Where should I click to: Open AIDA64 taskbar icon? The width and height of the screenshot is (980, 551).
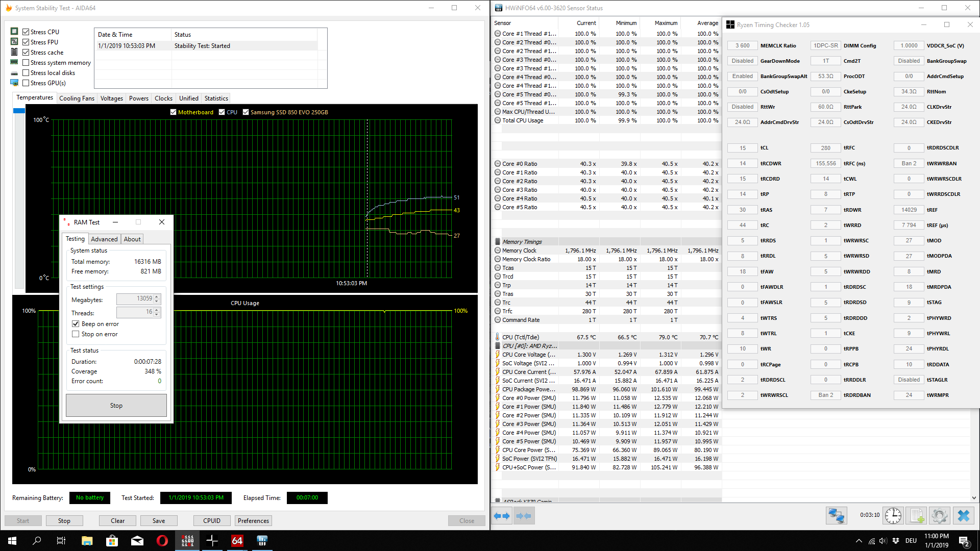point(237,541)
